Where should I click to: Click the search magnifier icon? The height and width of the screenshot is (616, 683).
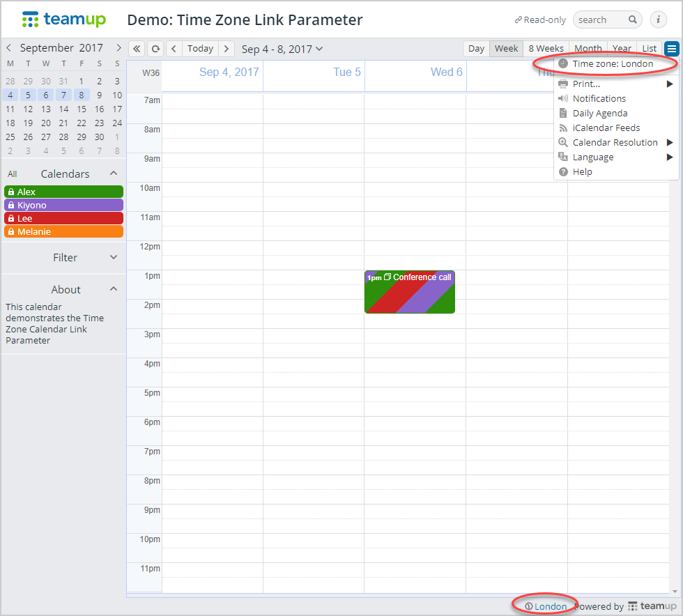click(633, 20)
